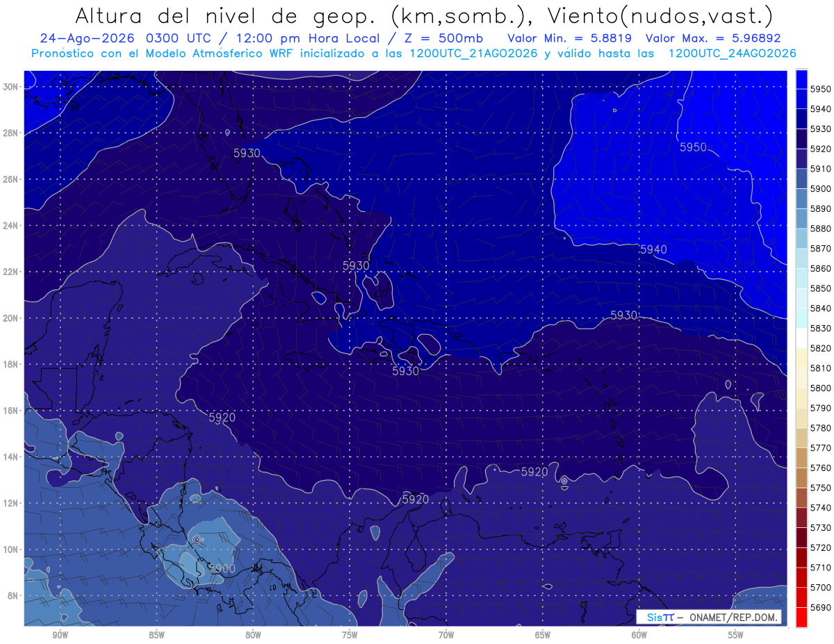Click the 16N latitude axis label

click(12, 411)
